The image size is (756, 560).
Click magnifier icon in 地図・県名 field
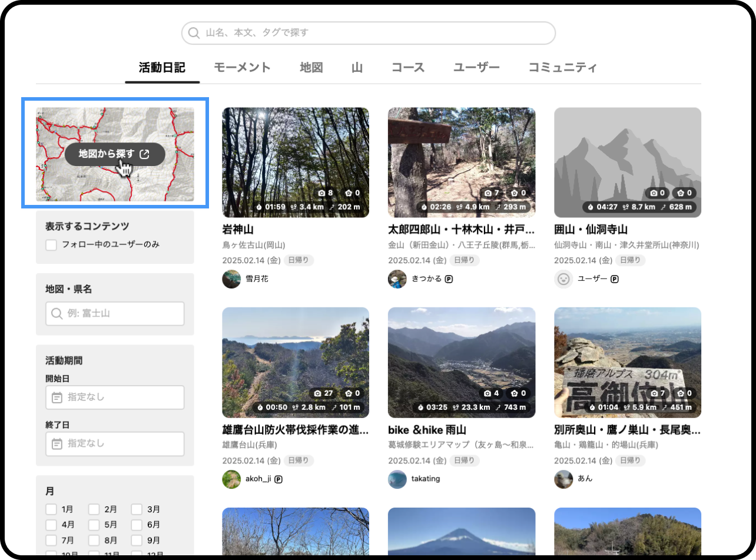(x=57, y=314)
